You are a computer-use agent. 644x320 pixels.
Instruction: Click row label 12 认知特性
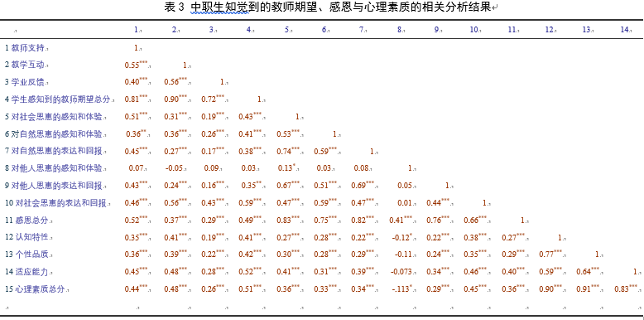coord(27,238)
